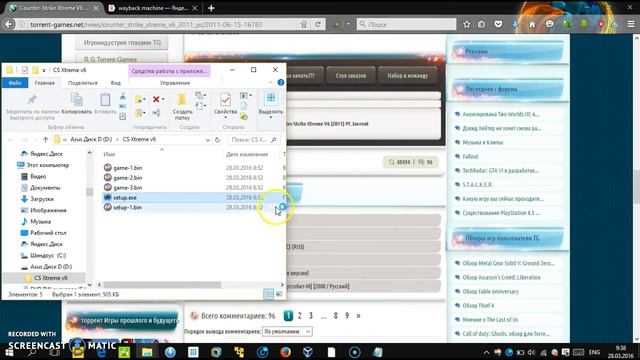Image resolution: width=640 pixels, height=360 pixels.
Task: Open the View ribbon tab
Action: coord(116,82)
